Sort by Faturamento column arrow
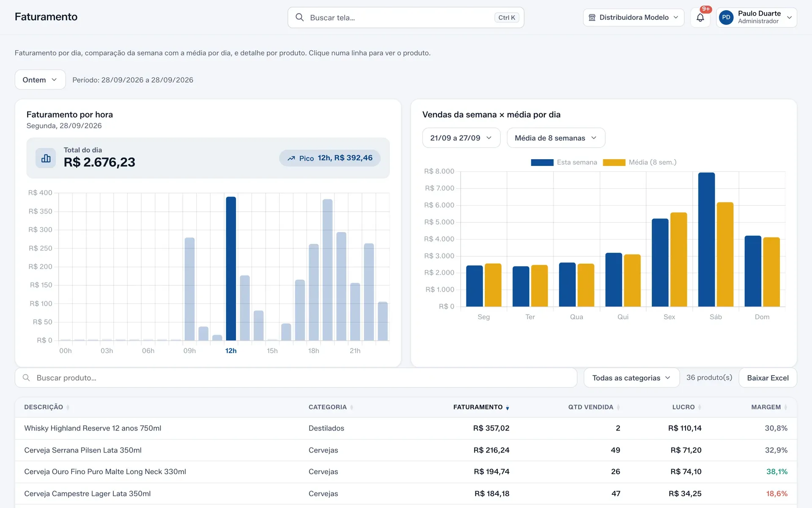The width and height of the screenshot is (812, 508). [x=507, y=408]
